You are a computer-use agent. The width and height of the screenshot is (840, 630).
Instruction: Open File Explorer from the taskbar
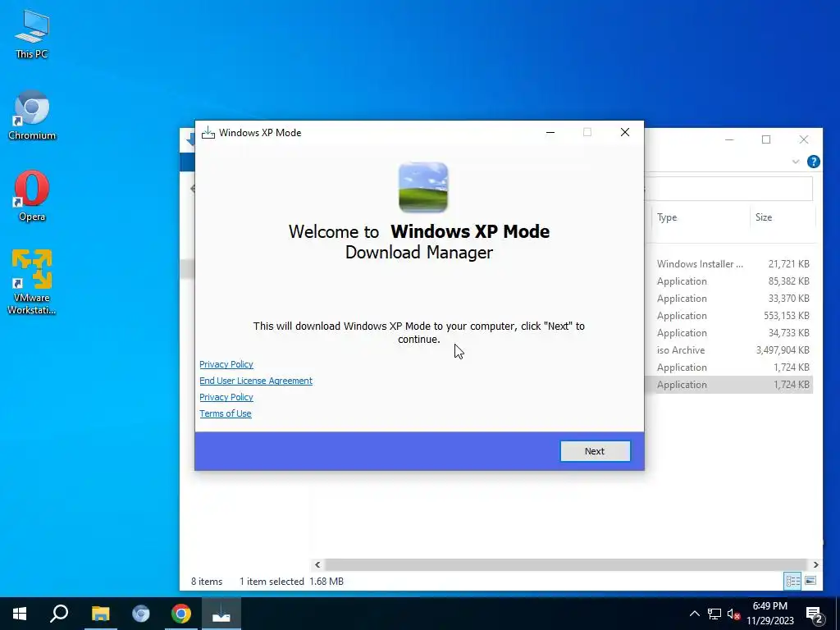click(100, 614)
